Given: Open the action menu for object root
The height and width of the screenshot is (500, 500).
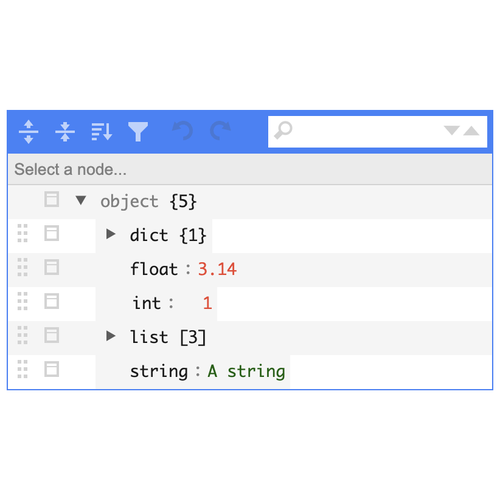Looking at the screenshot, I should [x=52, y=199].
